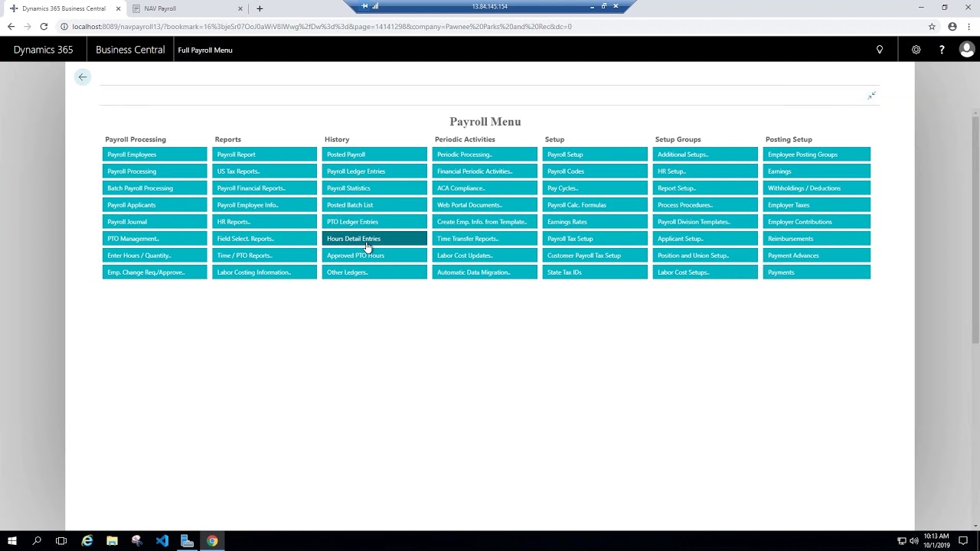Image resolution: width=980 pixels, height=551 pixels.
Task: Switch to the NAV Payroll browser tab
Action: [185, 8]
